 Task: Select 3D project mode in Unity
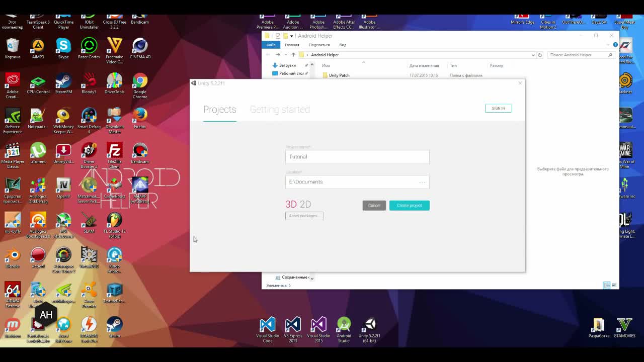pos(291,204)
